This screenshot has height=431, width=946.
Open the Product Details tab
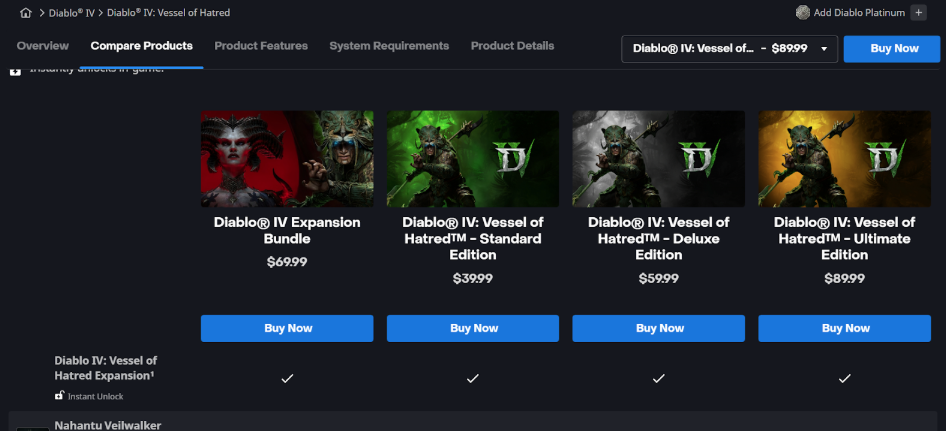(x=512, y=46)
